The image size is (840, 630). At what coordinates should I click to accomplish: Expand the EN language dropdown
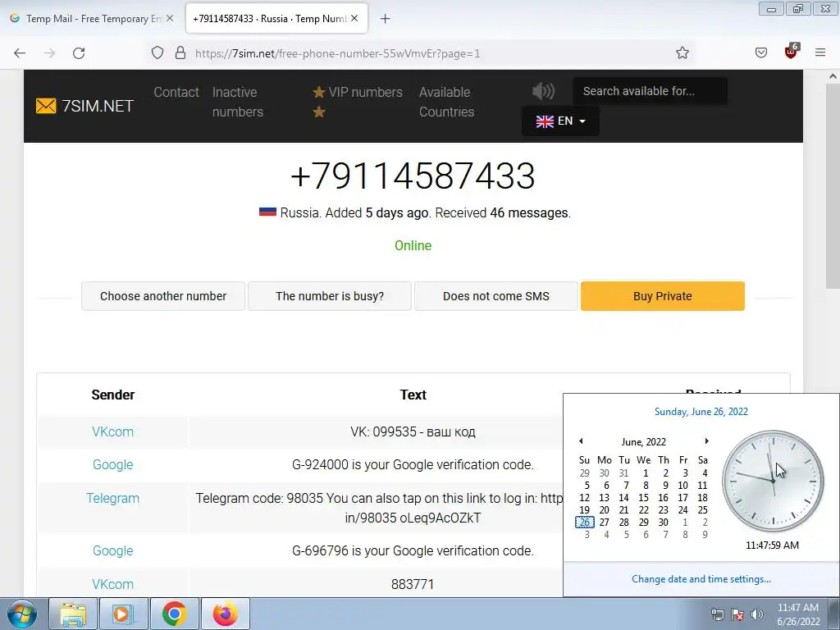[x=560, y=121]
